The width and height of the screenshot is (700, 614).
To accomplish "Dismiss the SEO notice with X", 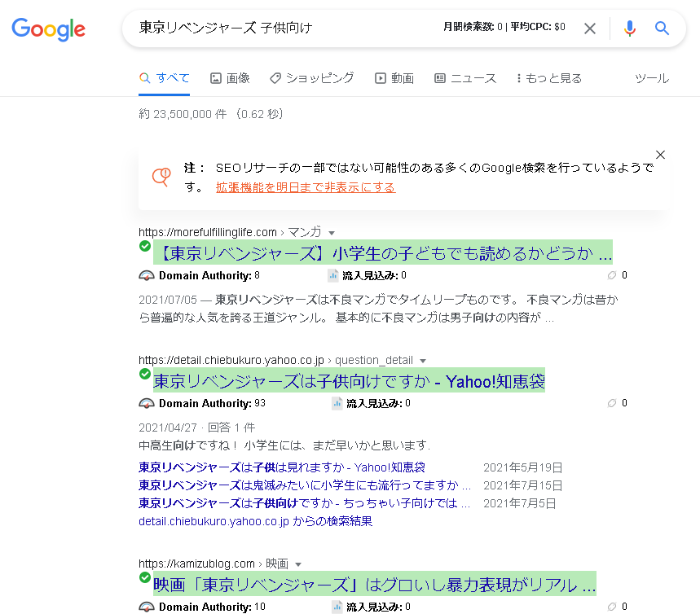I will [660, 155].
